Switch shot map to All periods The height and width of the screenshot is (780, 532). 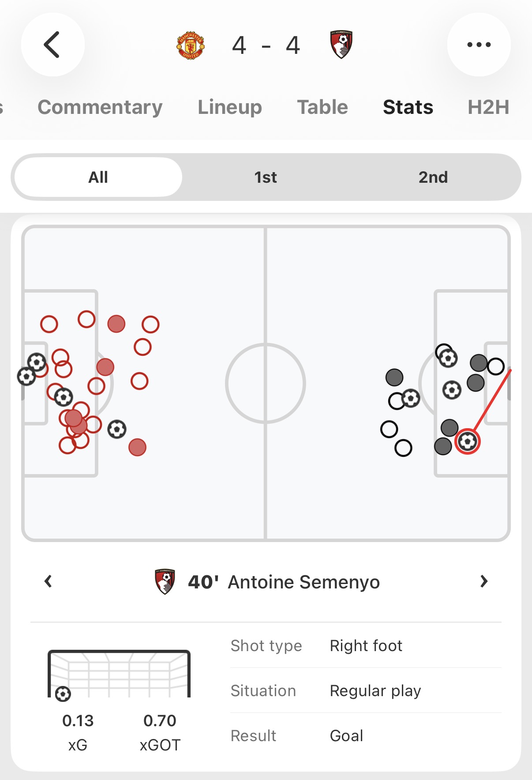coord(98,177)
